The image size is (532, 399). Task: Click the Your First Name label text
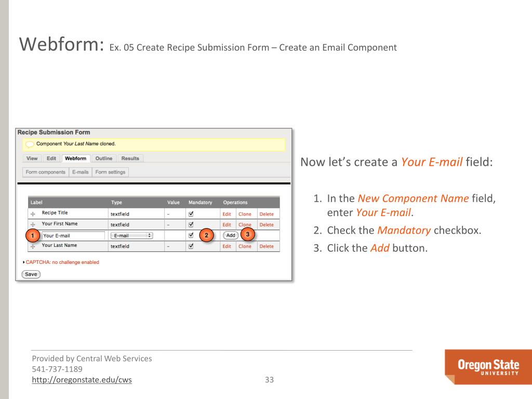[59, 223]
